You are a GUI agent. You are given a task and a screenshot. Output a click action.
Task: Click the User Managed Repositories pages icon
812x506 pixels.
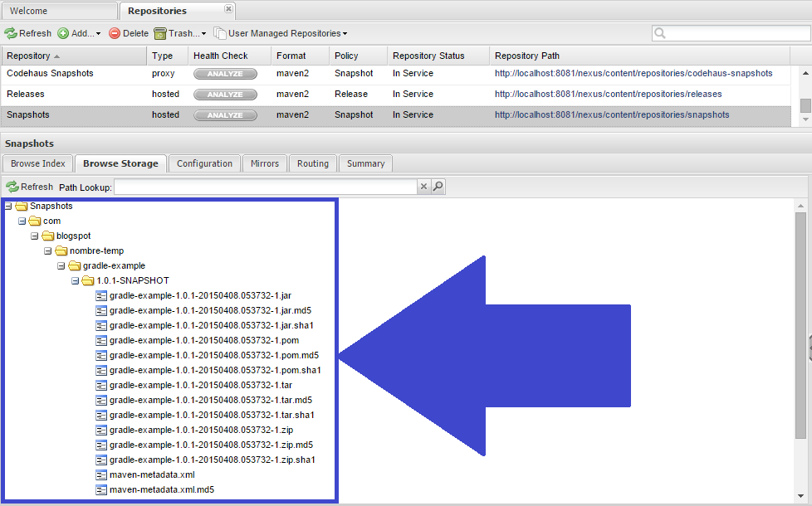tap(220, 34)
